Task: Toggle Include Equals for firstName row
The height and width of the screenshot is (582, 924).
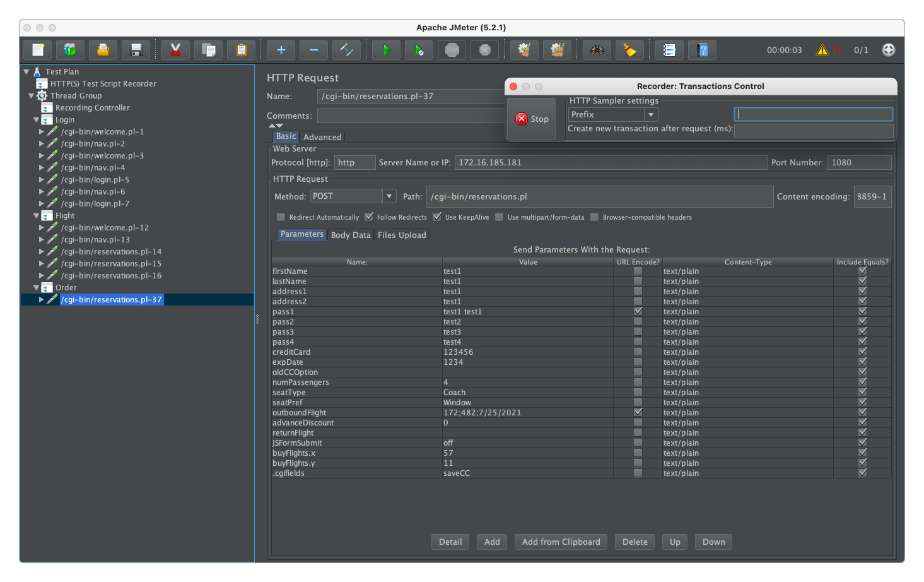Action: [863, 271]
